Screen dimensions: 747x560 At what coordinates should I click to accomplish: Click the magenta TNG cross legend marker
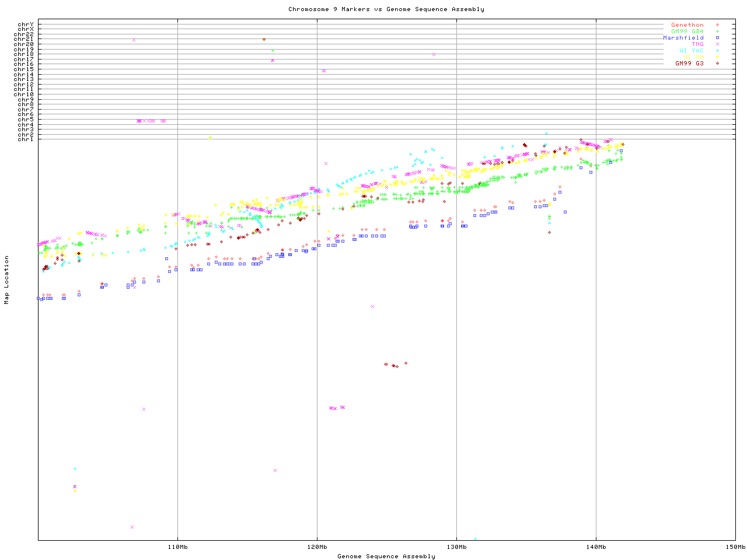(717, 44)
